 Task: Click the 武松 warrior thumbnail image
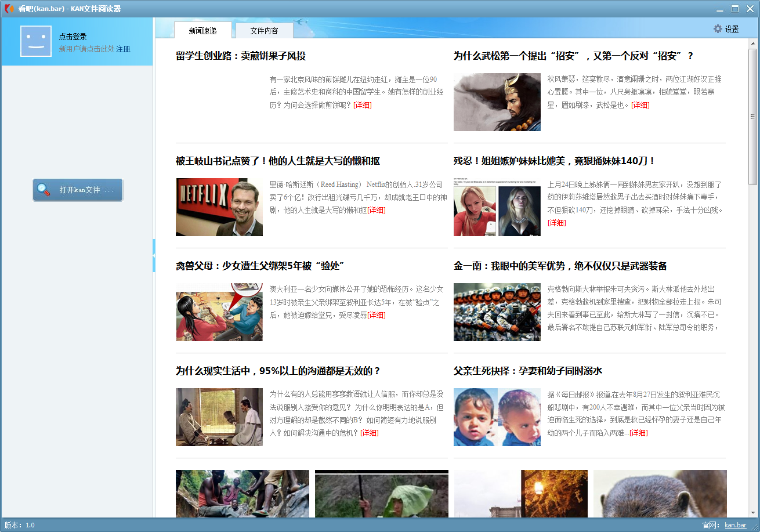pos(497,102)
